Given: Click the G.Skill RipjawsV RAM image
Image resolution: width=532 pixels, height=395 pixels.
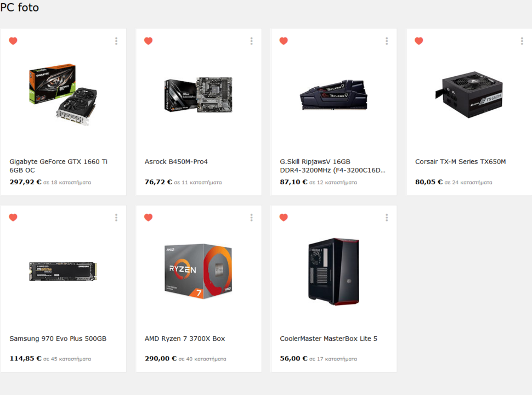Looking at the screenshot, I should coord(334,95).
